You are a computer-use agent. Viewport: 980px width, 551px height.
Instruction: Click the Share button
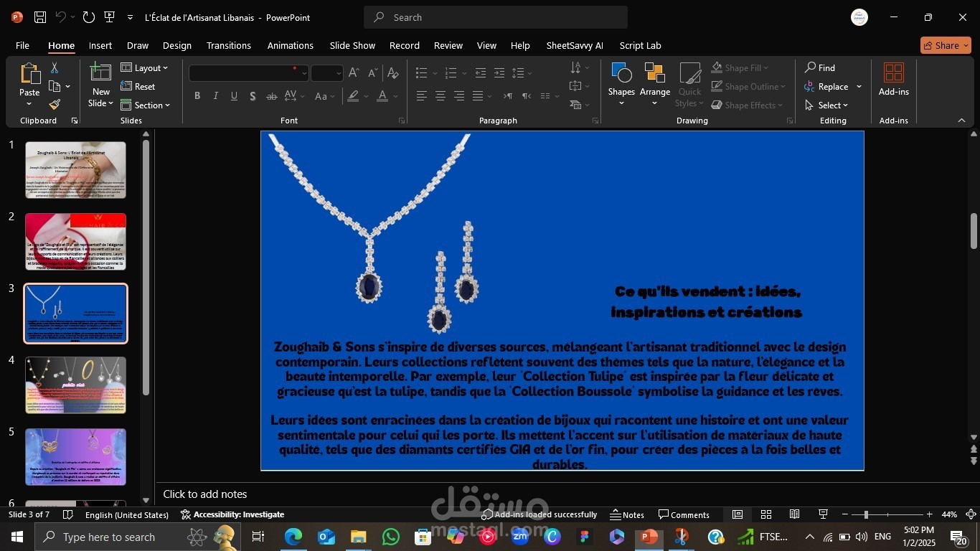(x=946, y=45)
